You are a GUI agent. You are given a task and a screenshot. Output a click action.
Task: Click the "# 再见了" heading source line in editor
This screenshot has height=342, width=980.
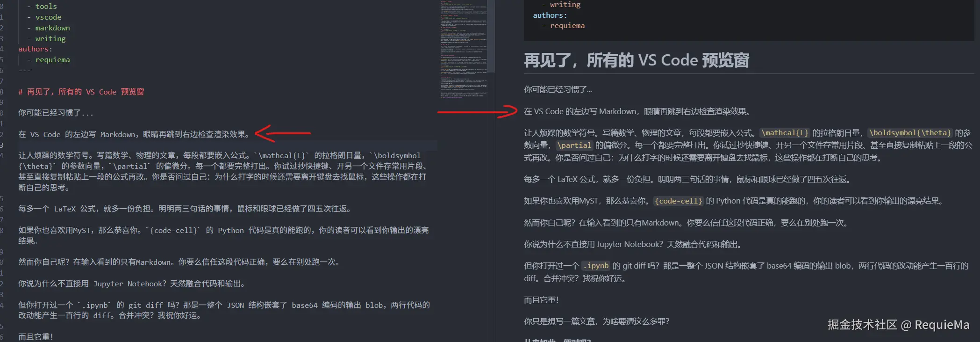(x=81, y=92)
